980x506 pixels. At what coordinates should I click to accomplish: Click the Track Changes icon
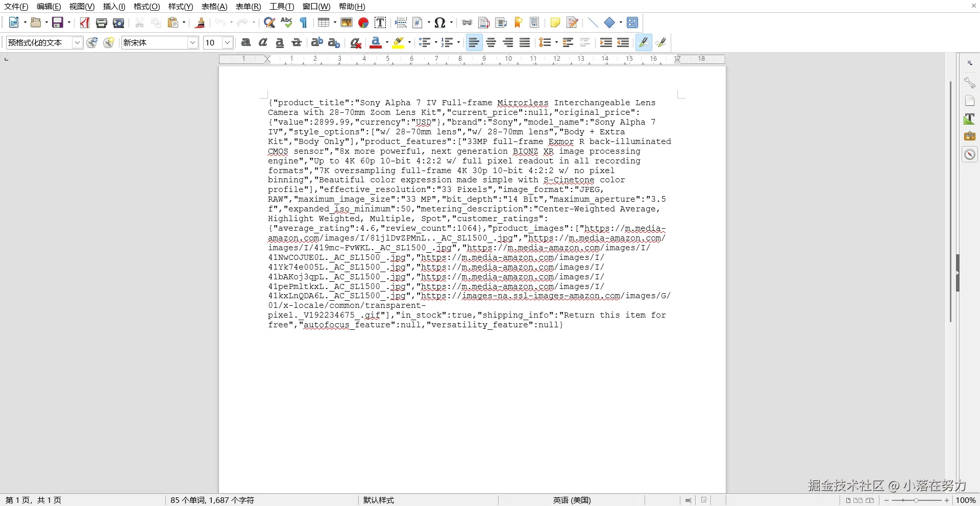tap(572, 22)
